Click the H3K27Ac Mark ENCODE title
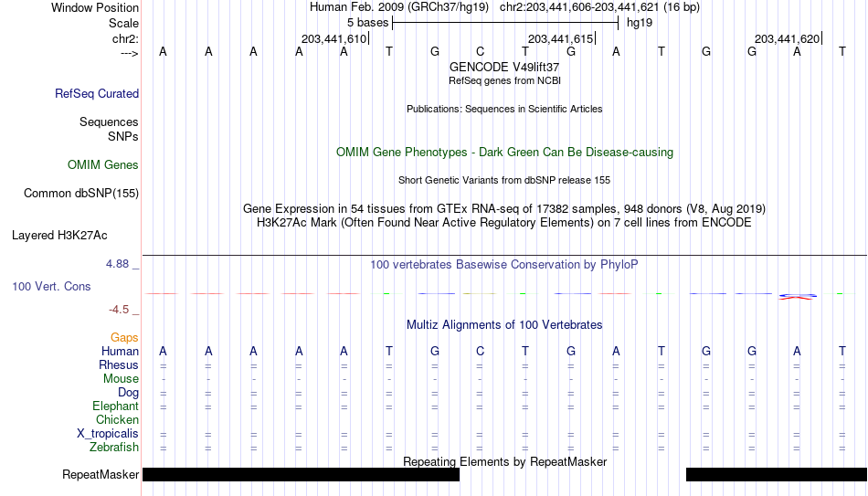 coord(504,223)
